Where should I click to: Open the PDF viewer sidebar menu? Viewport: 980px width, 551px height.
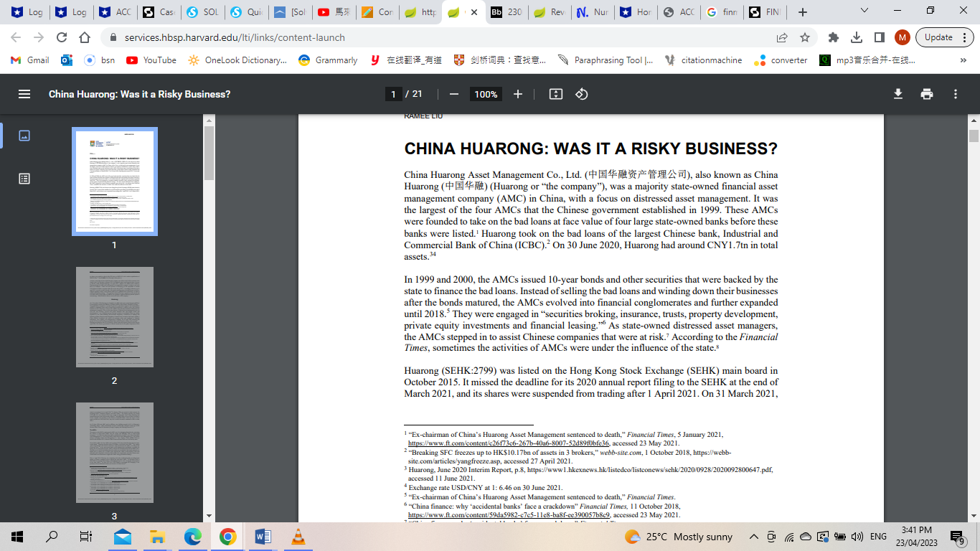point(24,94)
